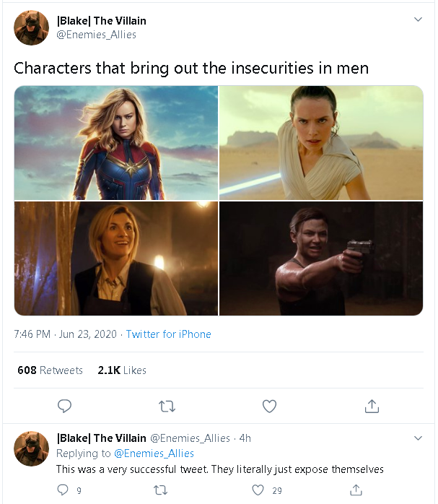
Task: Open the top-left photo of woman in red-blue suit
Action: (x=116, y=142)
